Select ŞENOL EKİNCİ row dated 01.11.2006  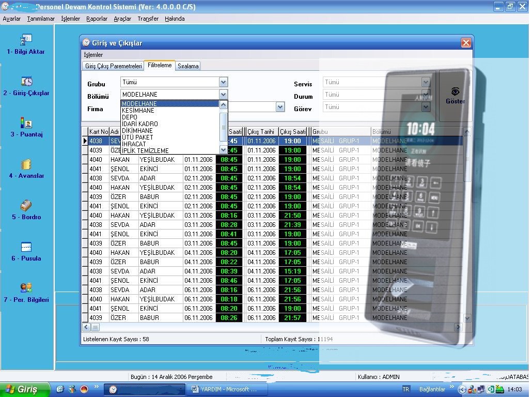pyautogui.click(x=272, y=169)
